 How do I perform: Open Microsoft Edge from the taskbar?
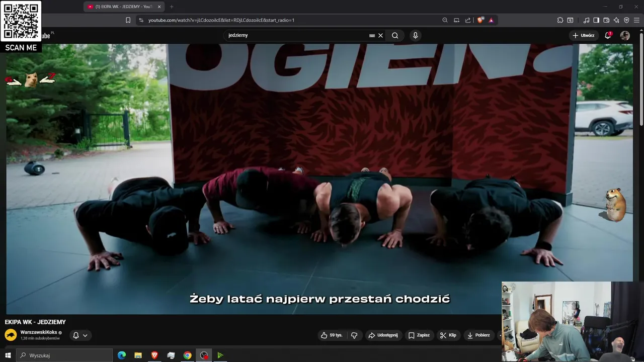click(x=122, y=355)
